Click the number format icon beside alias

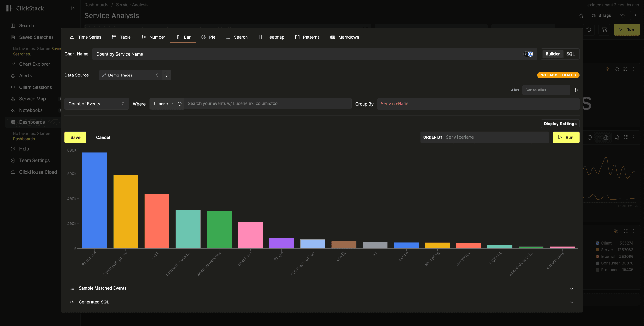point(576,90)
